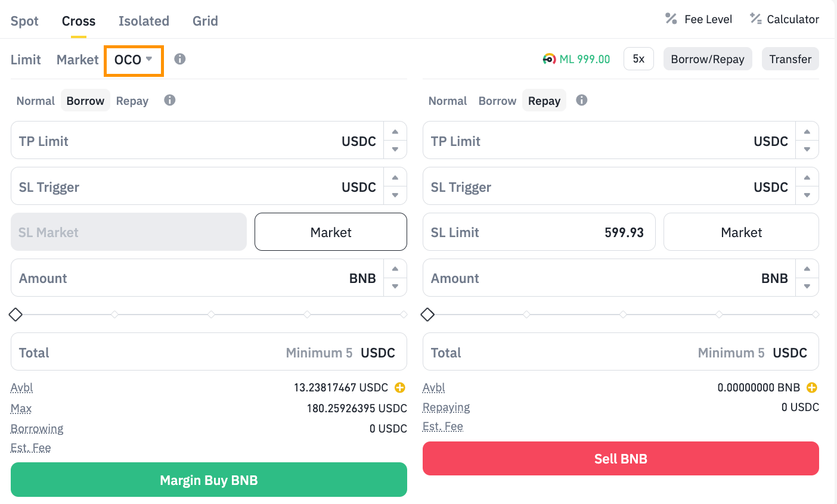This screenshot has height=504, width=837.
Task: Switch to the Market order tab
Action: coord(77,60)
